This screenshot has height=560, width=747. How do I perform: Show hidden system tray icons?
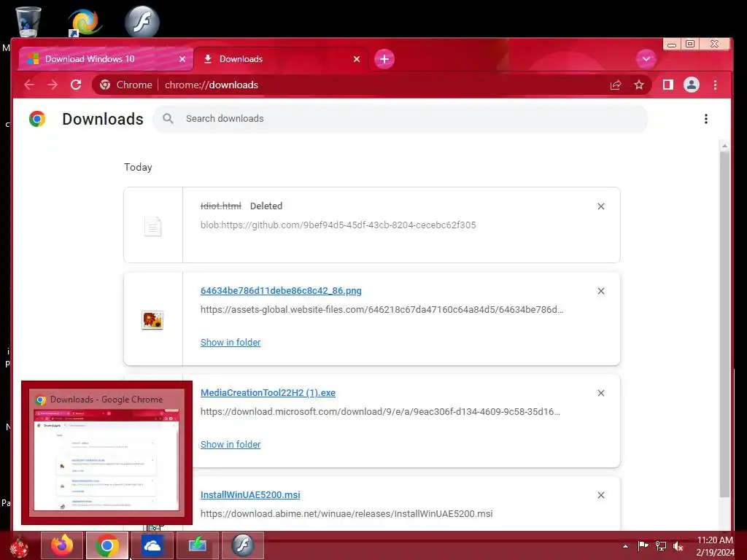625,546
